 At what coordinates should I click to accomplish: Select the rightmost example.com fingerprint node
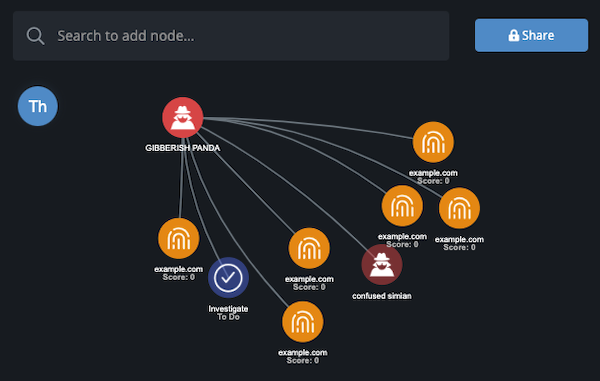click(459, 208)
